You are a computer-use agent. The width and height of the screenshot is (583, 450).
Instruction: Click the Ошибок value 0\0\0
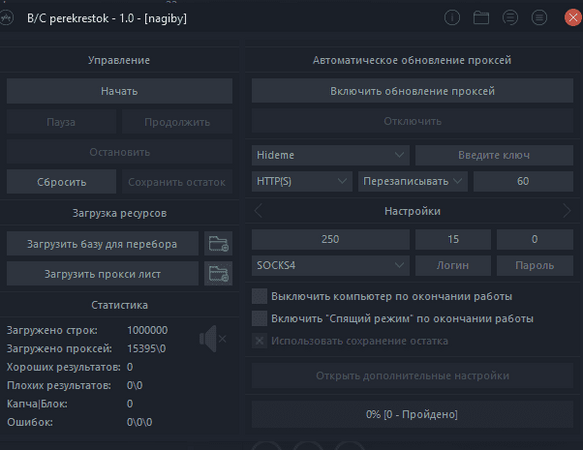tap(139, 422)
